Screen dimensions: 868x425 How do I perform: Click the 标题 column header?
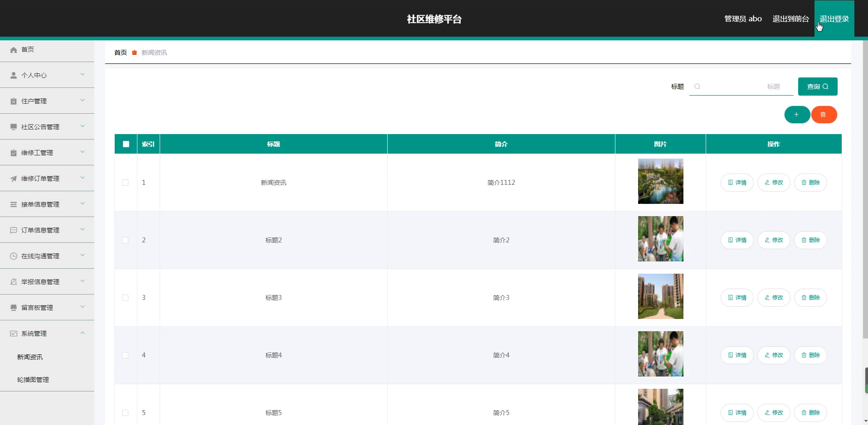pos(273,144)
